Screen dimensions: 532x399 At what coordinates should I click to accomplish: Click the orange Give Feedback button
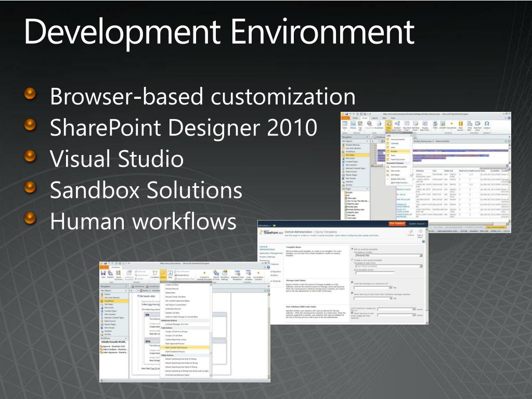click(x=397, y=224)
